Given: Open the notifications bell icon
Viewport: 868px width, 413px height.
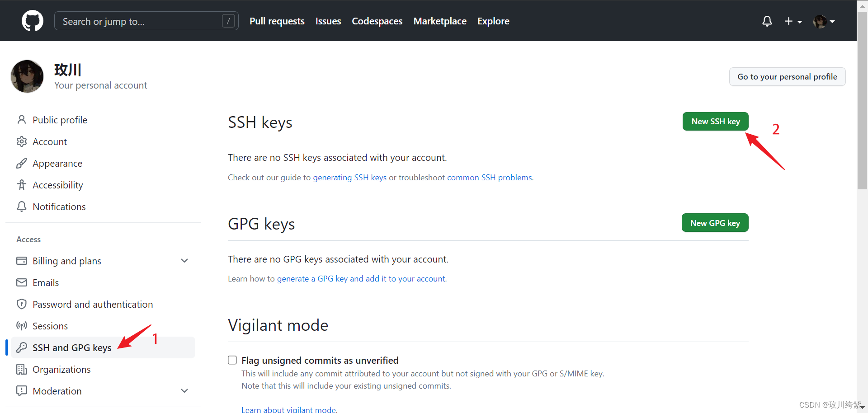Looking at the screenshot, I should [x=767, y=21].
